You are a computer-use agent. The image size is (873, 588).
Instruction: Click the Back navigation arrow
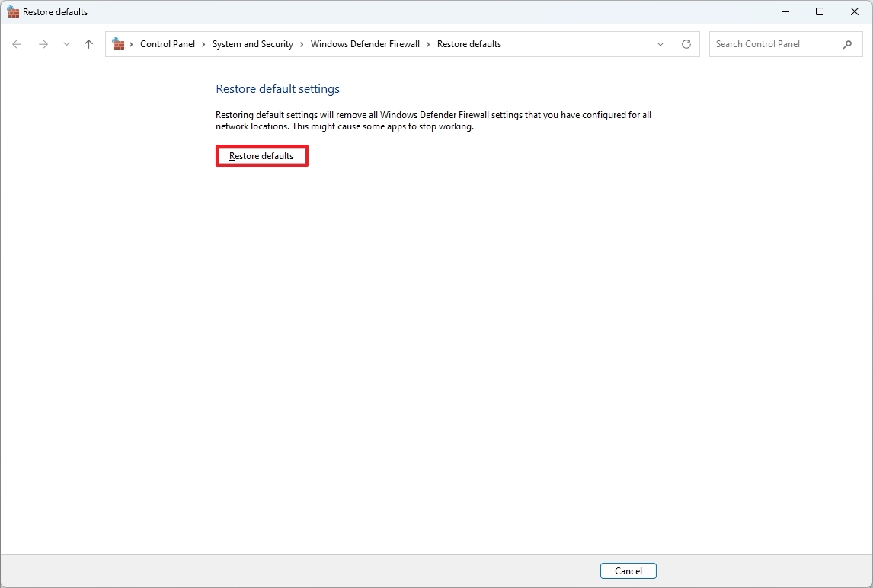pyautogui.click(x=17, y=43)
